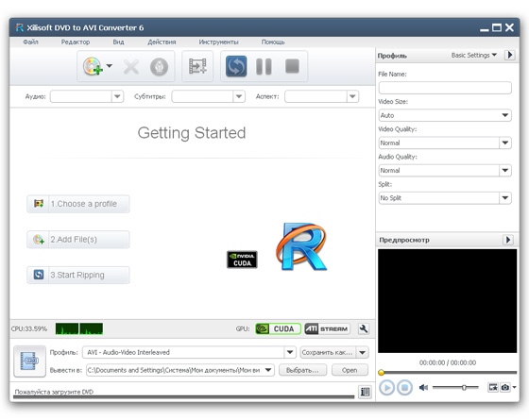This screenshot has height=420, width=529.
Task: Start ripping with the convert icon
Action: pyautogui.click(x=236, y=66)
